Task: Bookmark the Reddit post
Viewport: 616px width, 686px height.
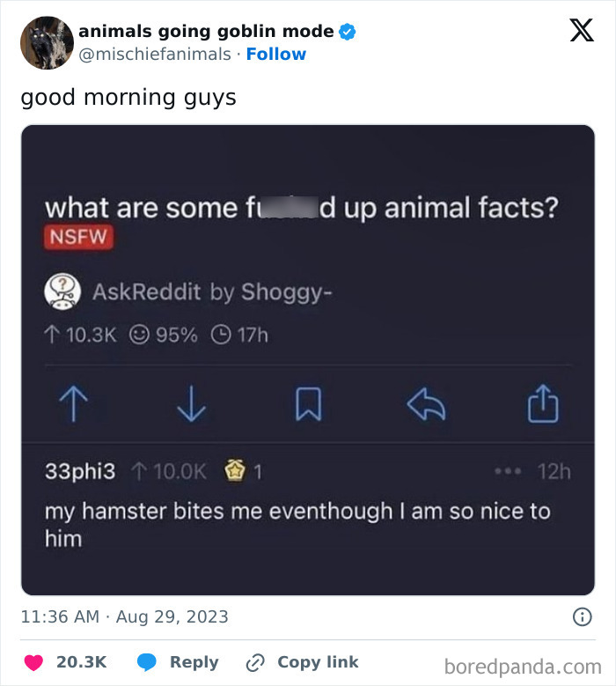Action: coord(305,405)
